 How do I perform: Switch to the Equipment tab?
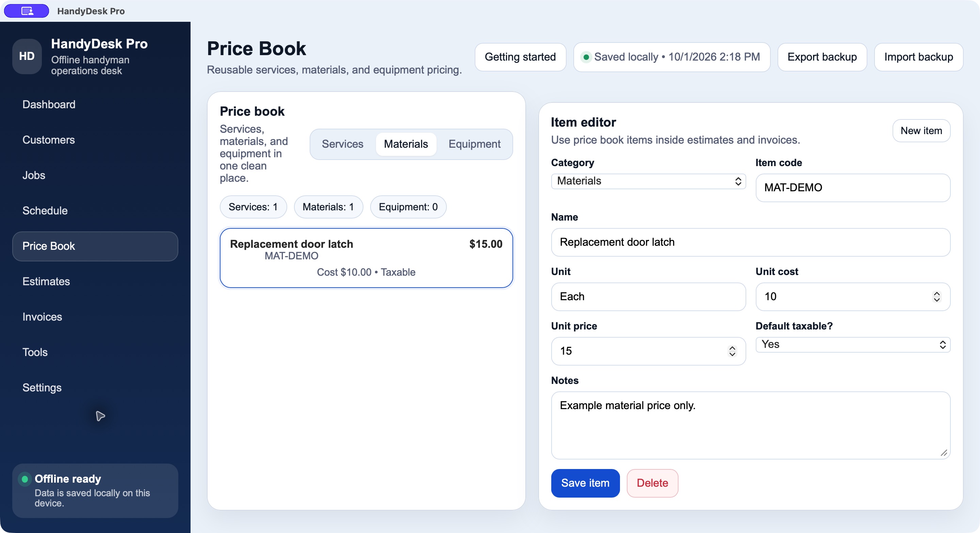click(x=474, y=144)
